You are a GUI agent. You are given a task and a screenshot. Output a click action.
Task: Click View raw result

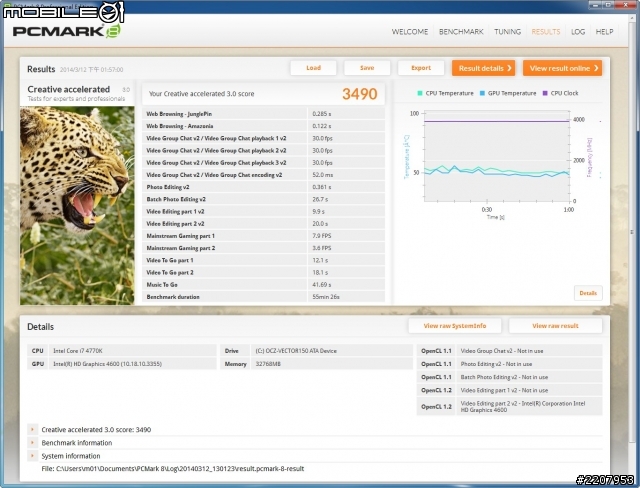(555, 326)
